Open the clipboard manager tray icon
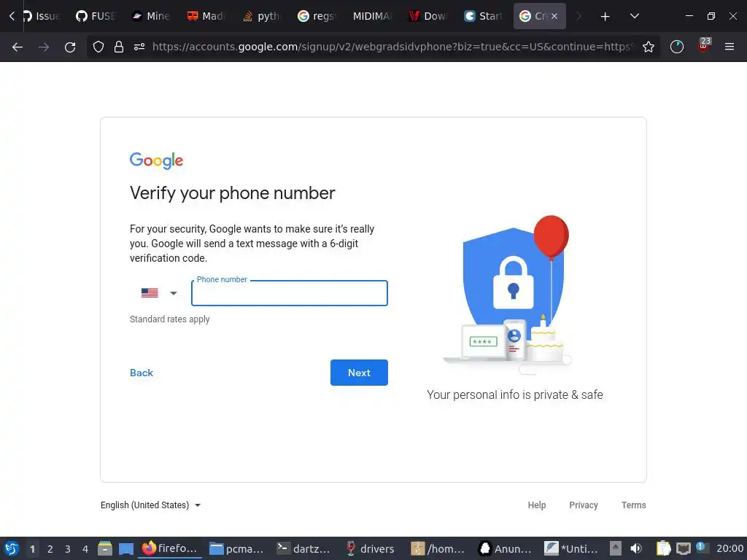The height and width of the screenshot is (560, 747). (662, 548)
